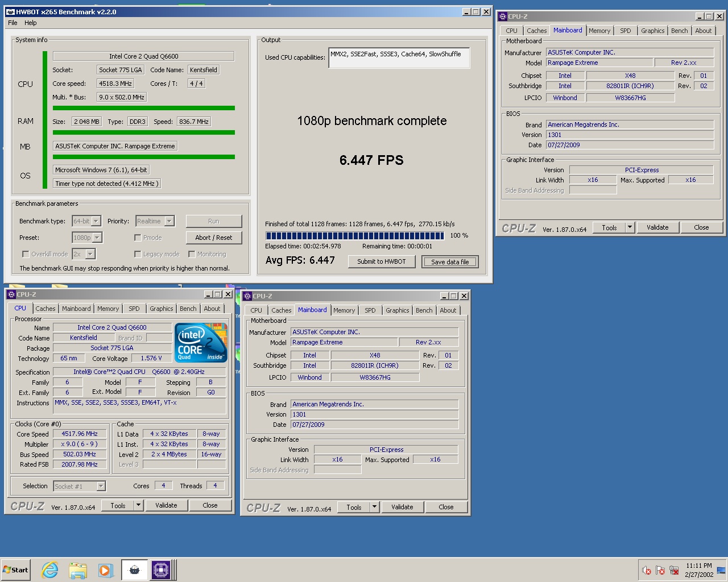Image resolution: width=728 pixels, height=582 pixels.
Task: Open the Overkill mode 2x dropdown
Action: (90, 254)
